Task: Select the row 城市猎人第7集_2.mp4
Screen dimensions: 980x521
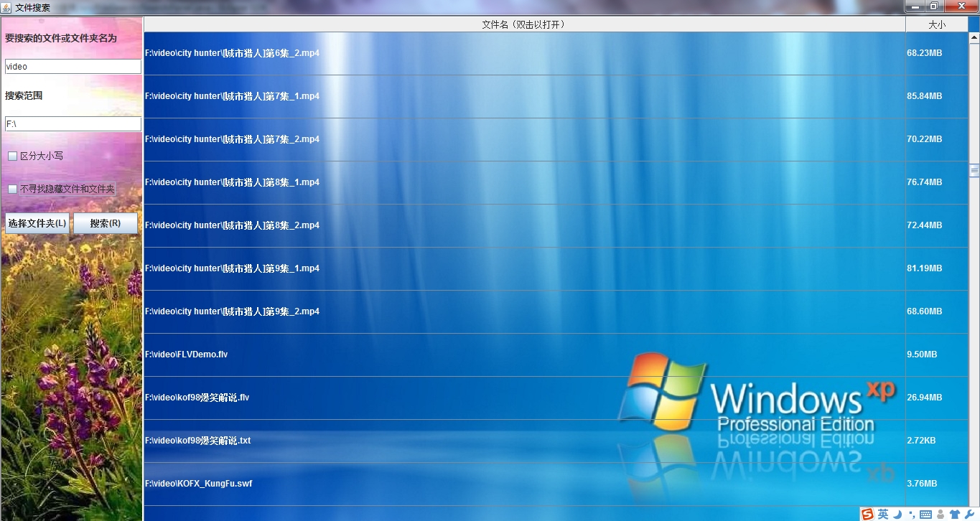Action: tap(525, 140)
